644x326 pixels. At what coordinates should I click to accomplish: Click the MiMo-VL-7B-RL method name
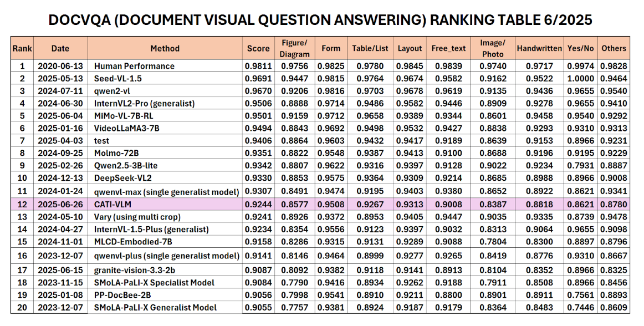[124, 116]
